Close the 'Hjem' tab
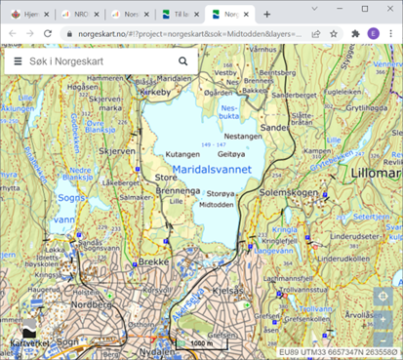Viewport: 403px width, 360px height. click(46, 14)
